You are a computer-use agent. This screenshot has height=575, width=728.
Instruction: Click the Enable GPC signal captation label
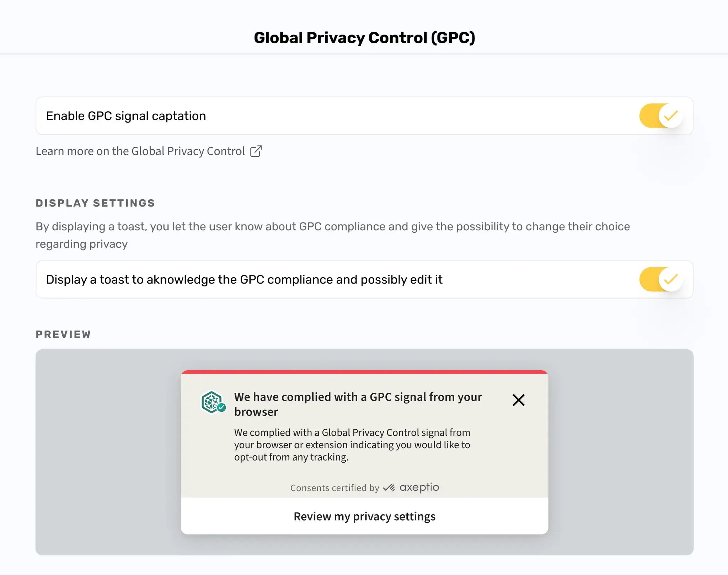coord(126,116)
